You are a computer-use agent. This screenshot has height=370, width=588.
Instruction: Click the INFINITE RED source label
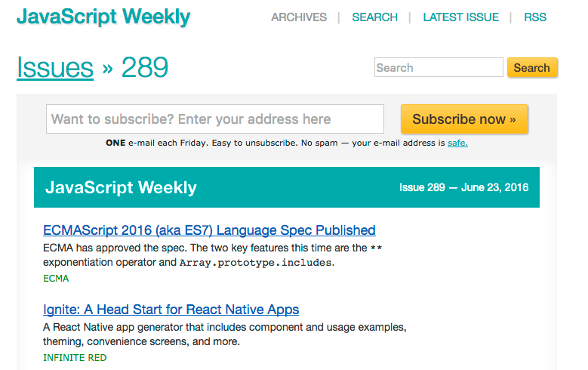click(75, 358)
